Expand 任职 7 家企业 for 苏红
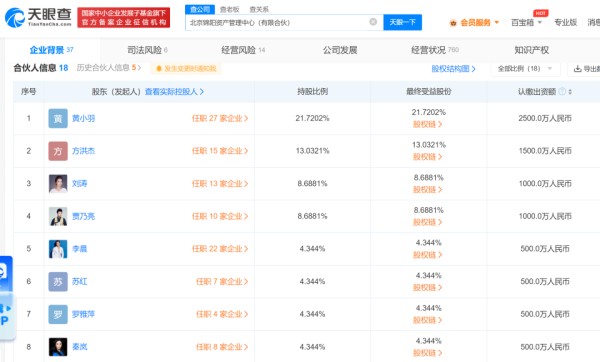Image resolution: width=600 pixels, height=362 pixels. [x=222, y=282]
